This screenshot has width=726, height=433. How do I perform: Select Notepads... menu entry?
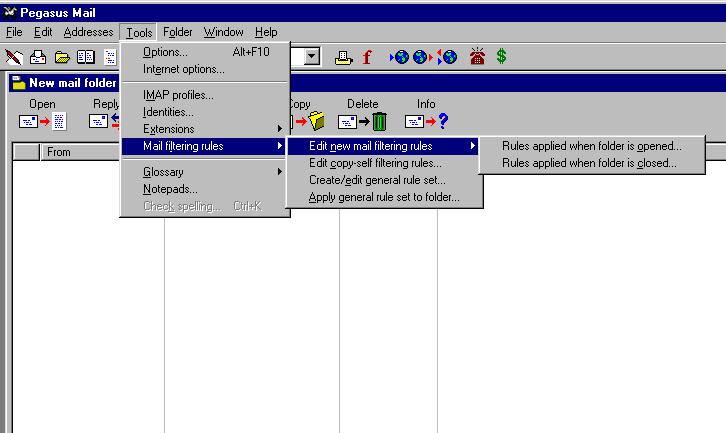click(x=205, y=189)
